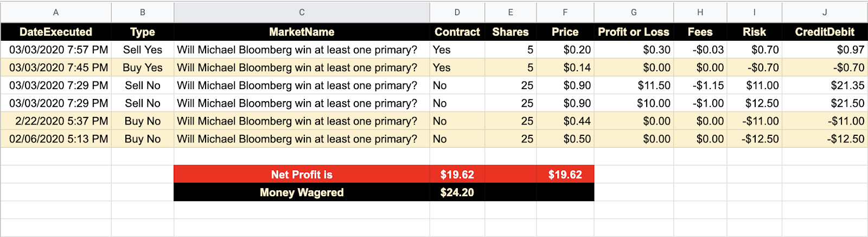Screen dimensions: 868x237
Task: Click the MarketName header cell
Action: click(x=302, y=32)
